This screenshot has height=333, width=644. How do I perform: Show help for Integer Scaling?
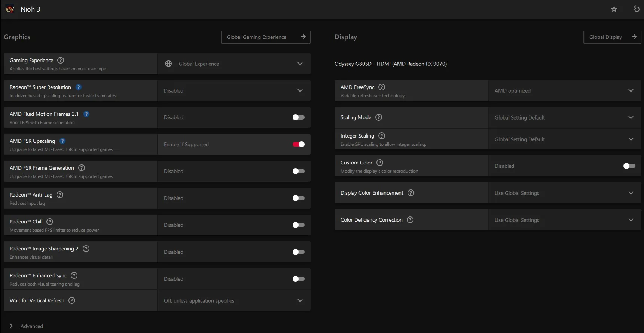pos(382,136)
